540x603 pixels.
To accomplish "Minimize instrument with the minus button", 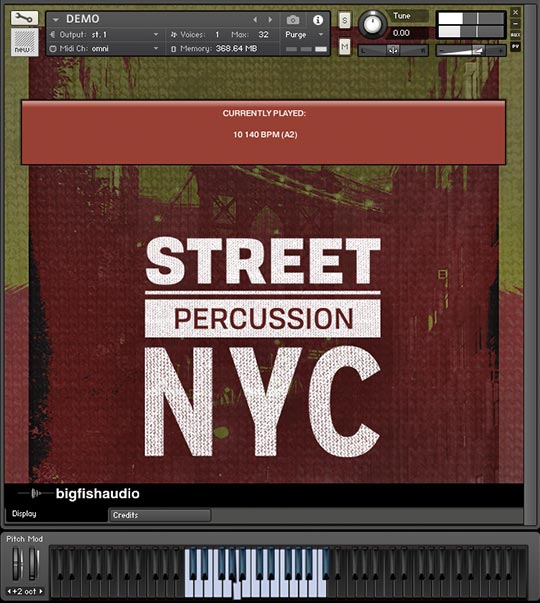I will tap(515, 23).
